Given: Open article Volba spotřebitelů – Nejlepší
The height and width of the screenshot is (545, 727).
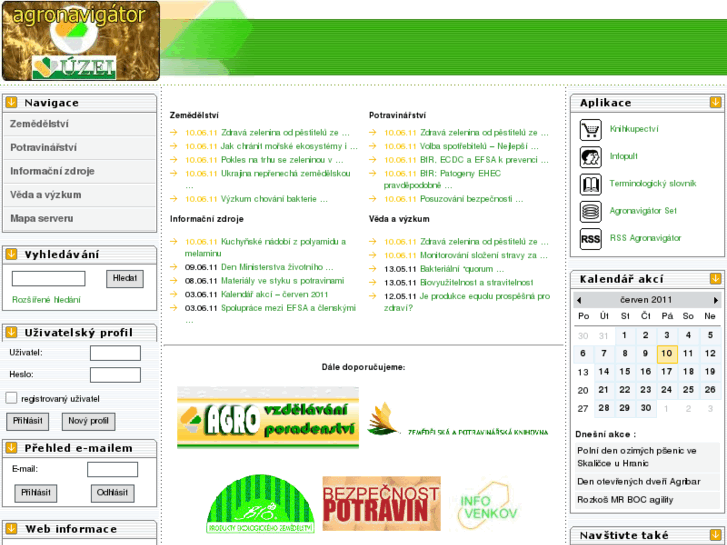Looking at the screenshot, I should click(479, 147).
